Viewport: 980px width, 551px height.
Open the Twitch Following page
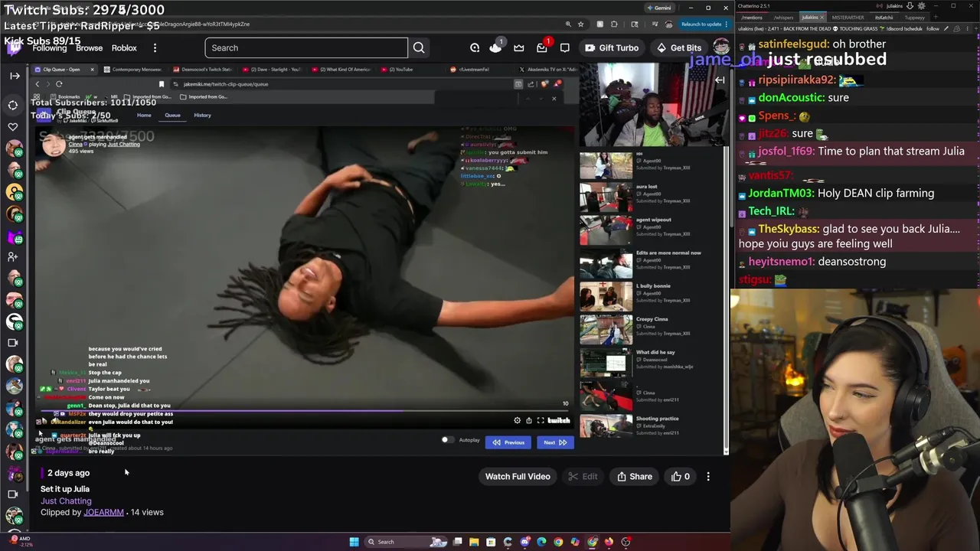click(50, 48)
